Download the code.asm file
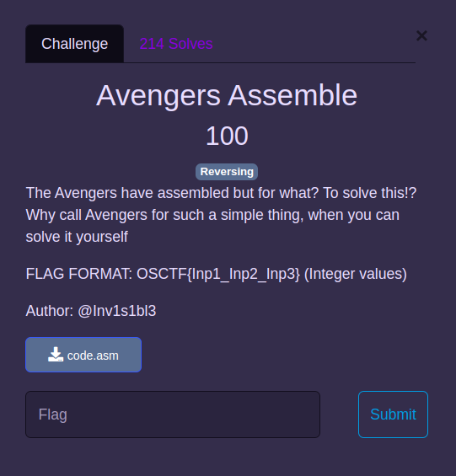Screen dimensions: 456x476 [83, 355]
